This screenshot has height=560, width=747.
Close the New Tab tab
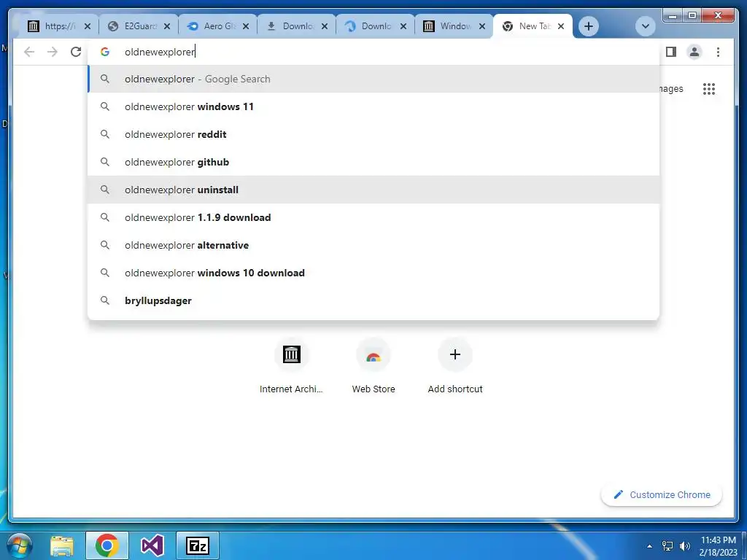click(x=561, y=26)
